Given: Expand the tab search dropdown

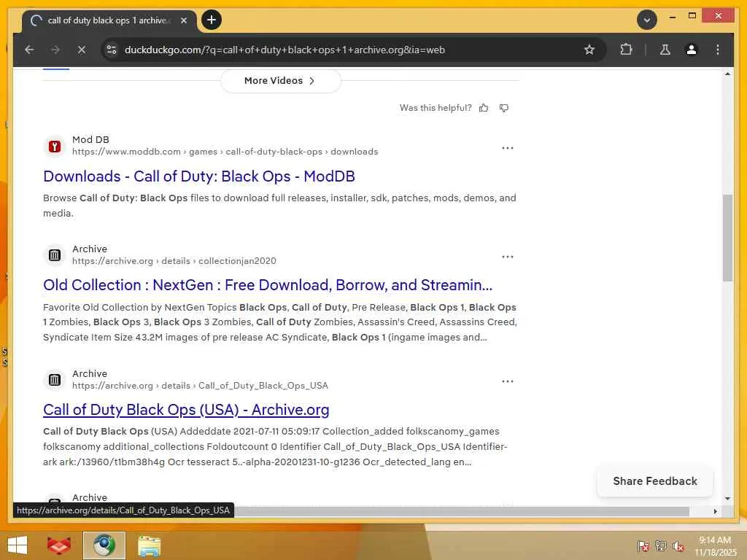Looking at the screenshot, I should click(647, 20).
